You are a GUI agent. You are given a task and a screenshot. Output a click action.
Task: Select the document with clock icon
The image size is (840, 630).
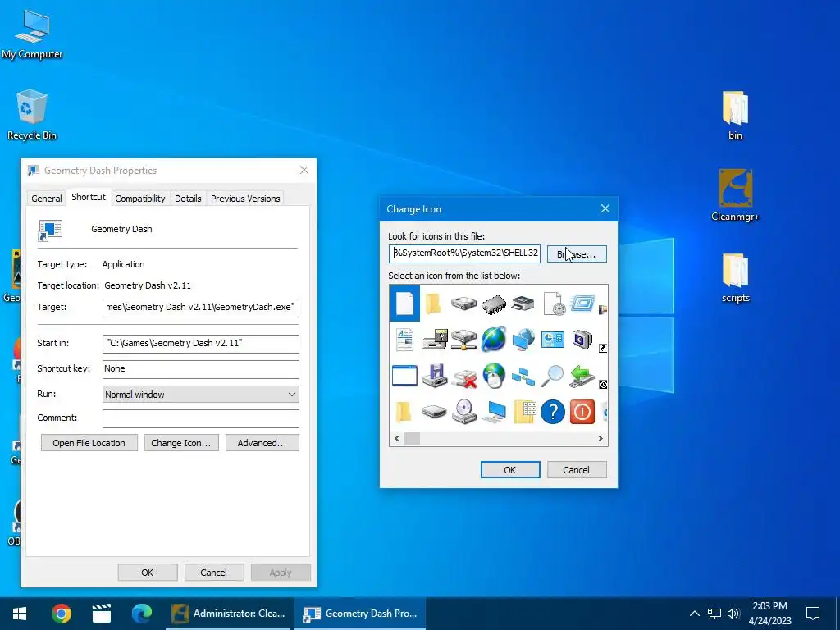(x=553, y=304)
